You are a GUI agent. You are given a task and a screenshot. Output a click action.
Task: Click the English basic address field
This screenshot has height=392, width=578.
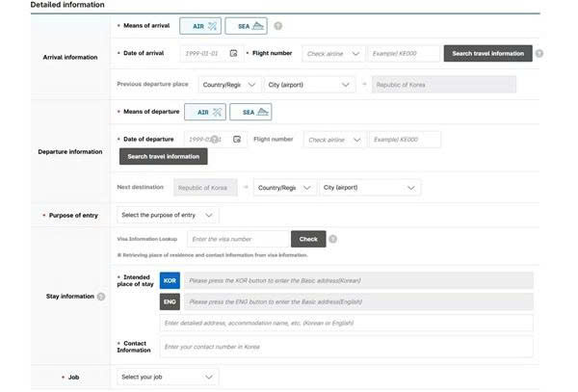click(x=358, y=301)
